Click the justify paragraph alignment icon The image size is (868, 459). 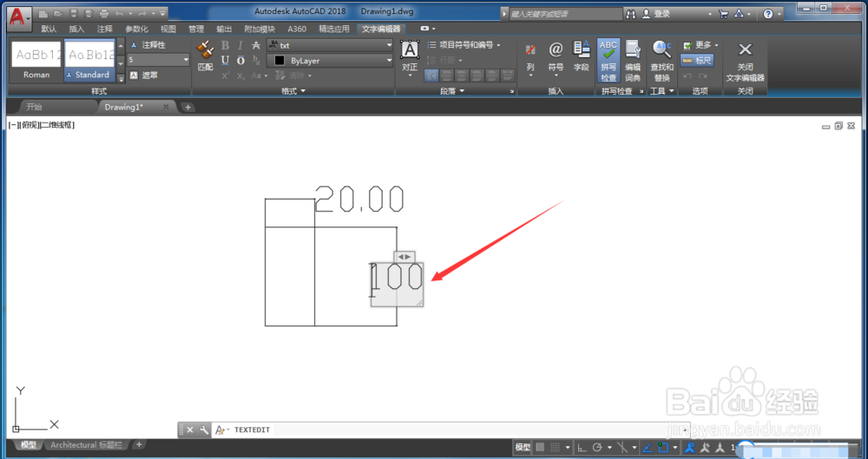491,75
